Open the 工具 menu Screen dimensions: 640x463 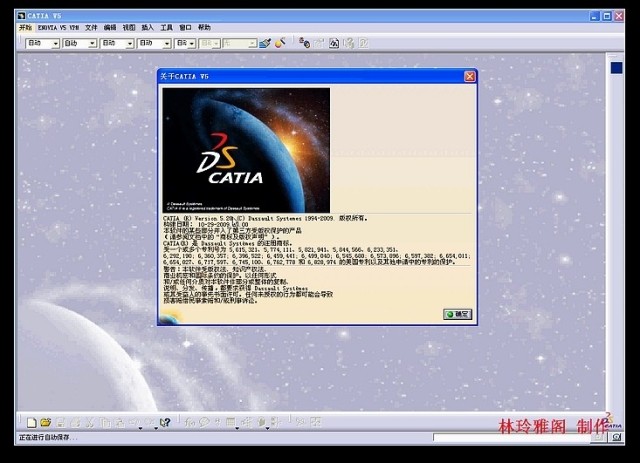(166, 27)
